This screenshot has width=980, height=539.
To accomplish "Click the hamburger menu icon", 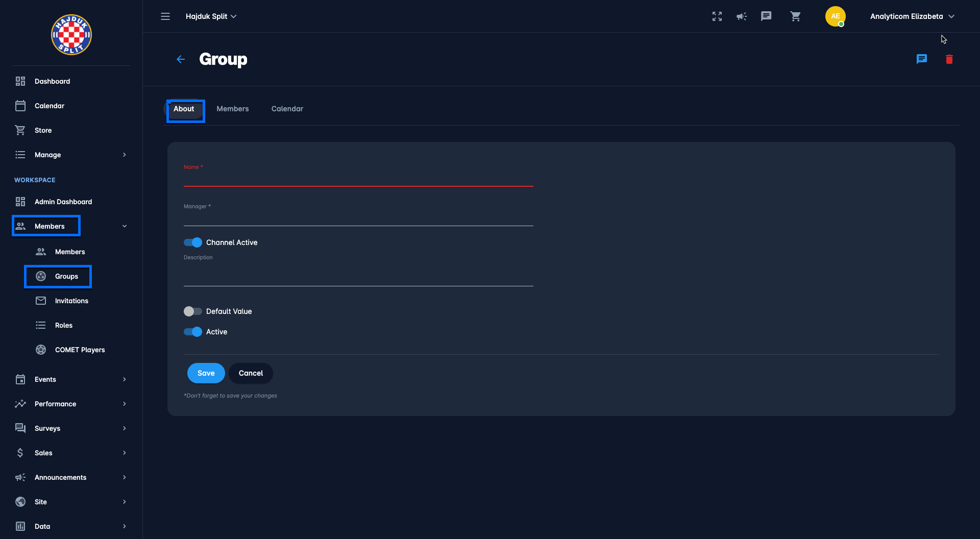I will coord(165,16).
